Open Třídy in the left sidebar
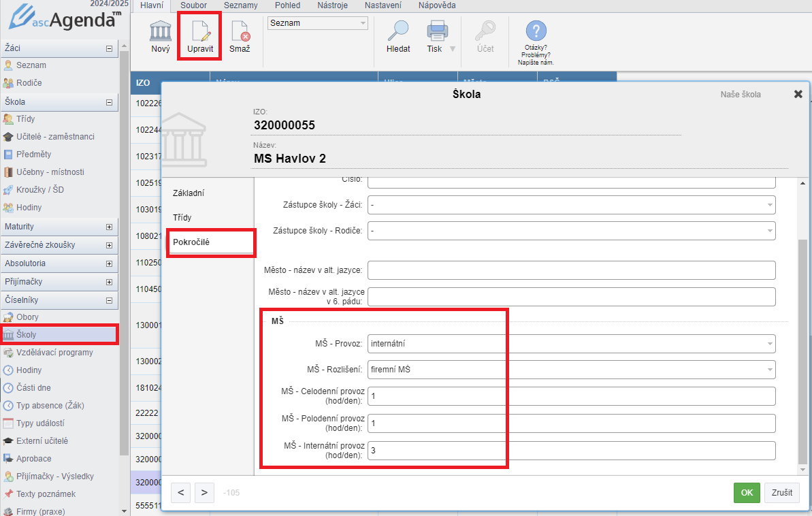This screenshot has height=516, width=812. [x=25, y=119]
